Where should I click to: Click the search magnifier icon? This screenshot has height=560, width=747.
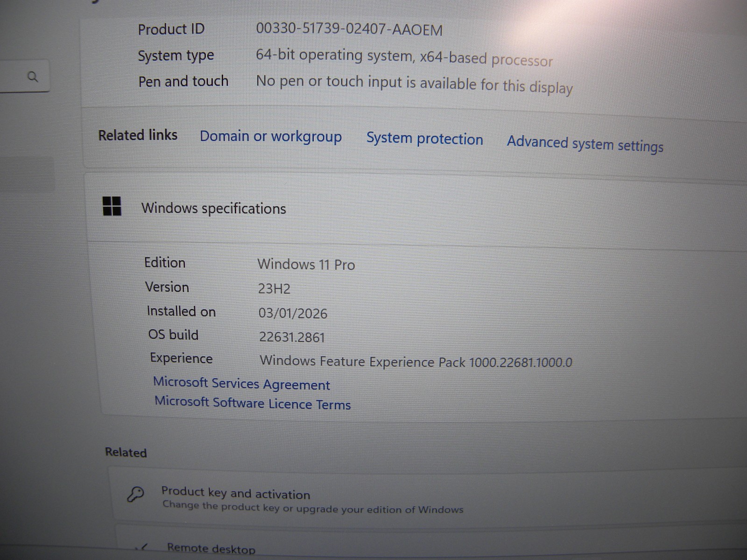pyautogui.click(x=32, y=77)
